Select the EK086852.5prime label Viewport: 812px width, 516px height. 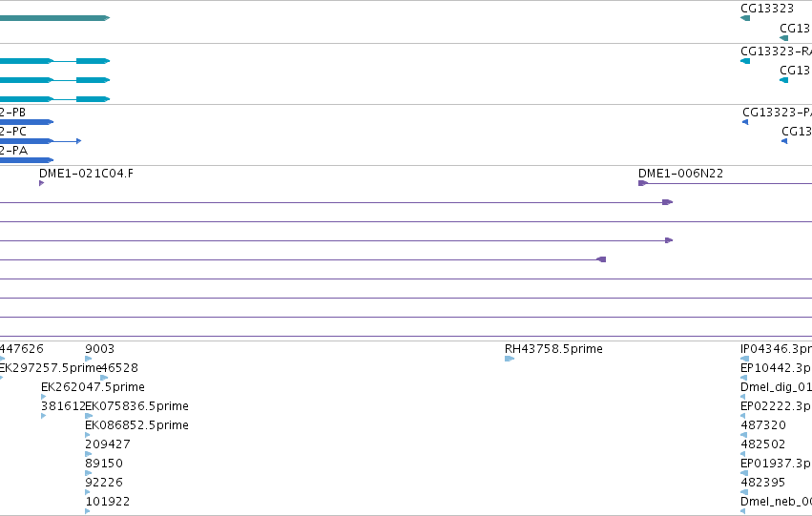(x=136, y=425)
